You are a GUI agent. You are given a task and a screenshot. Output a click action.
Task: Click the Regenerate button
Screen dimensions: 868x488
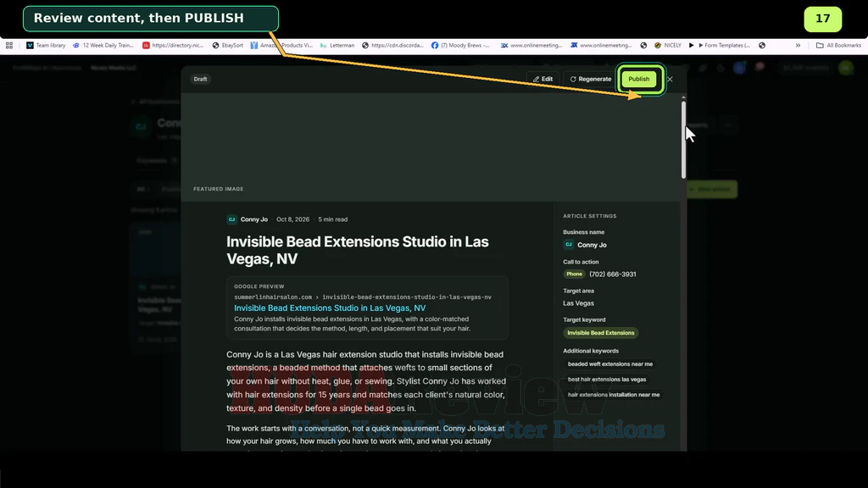point(591,79)
